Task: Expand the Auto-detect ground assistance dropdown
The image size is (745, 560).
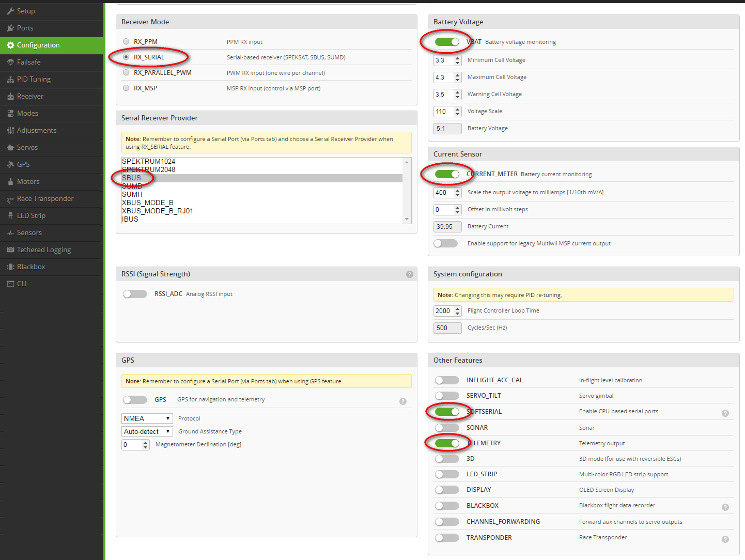Action: 147,431
